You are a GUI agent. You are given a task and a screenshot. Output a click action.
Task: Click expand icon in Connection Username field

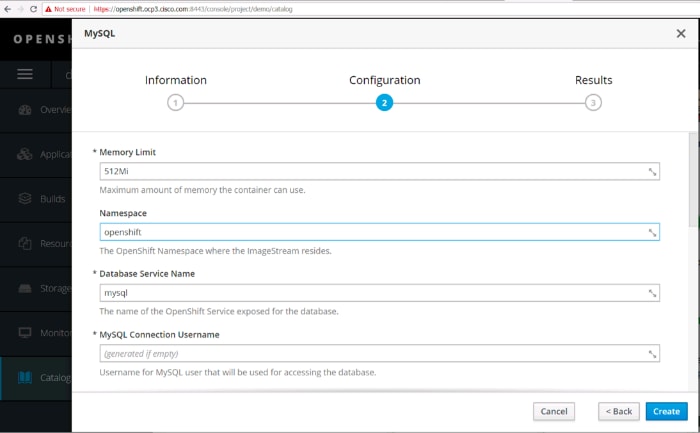[x=652, y=354]
